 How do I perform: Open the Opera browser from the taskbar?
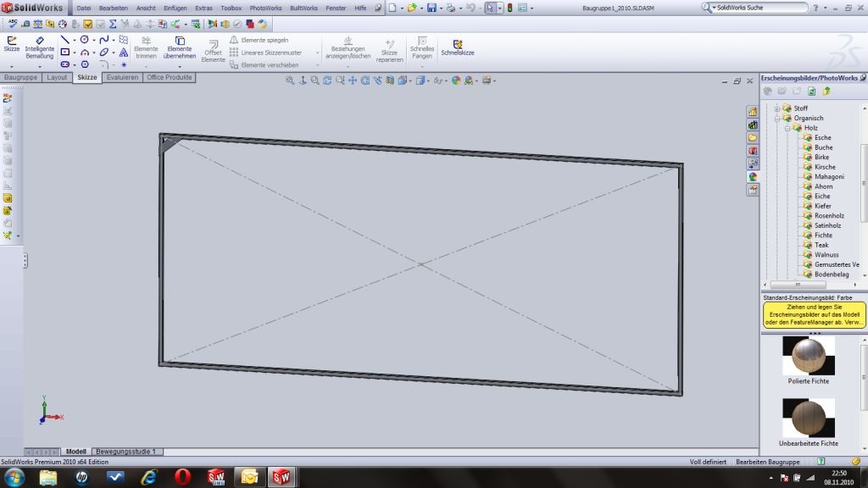point(182,477)
